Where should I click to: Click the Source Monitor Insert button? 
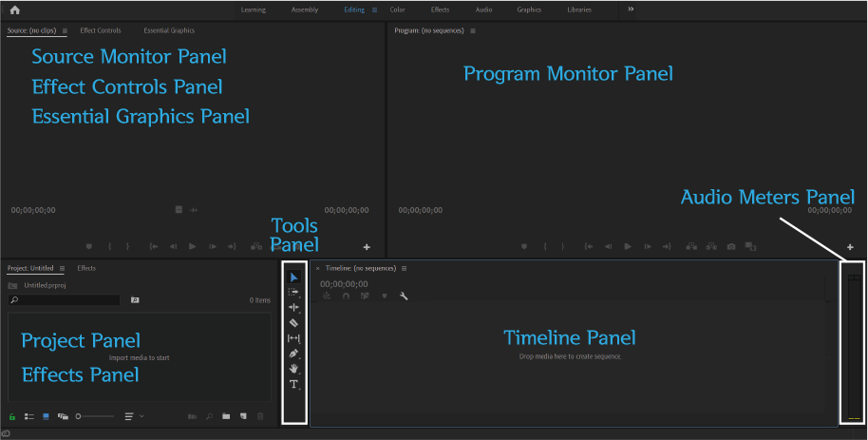pyautogui.click(x=255, y=246)
